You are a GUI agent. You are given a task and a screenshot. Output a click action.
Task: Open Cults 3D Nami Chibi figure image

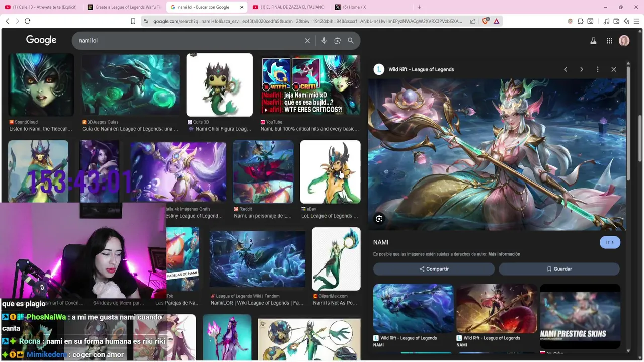(219, 85)
